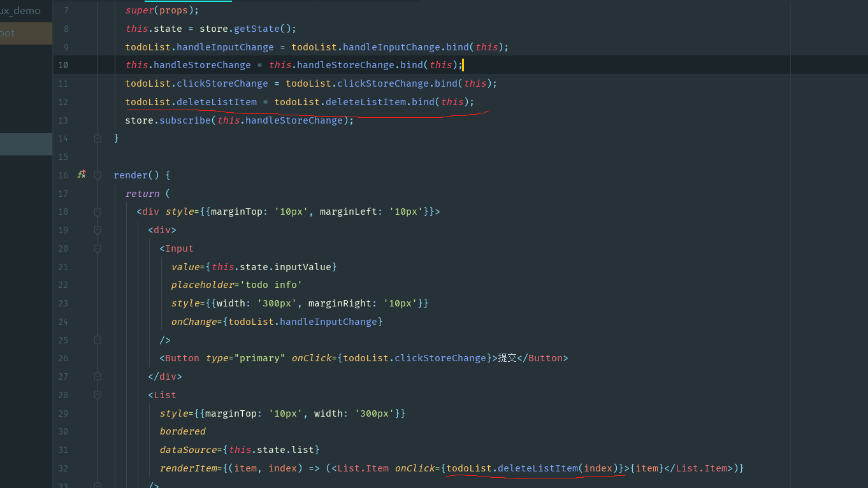The height and width of the screenshot is (488, 868).
Task: Click the List tag name on line 28
Action: coord(165,395)
